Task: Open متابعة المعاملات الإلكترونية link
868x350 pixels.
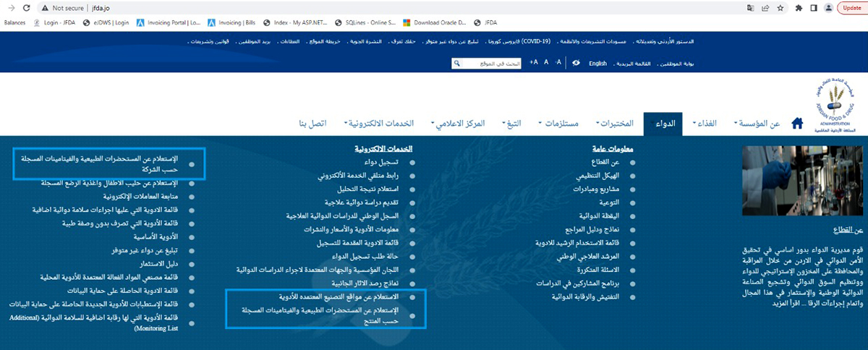Action: pyautogui.click(x=139, y=196)
